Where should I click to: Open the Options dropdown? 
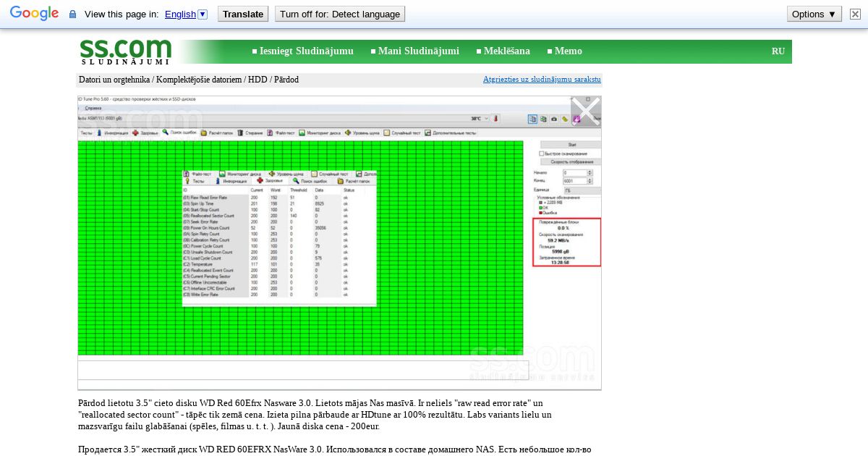pos(814,14)
